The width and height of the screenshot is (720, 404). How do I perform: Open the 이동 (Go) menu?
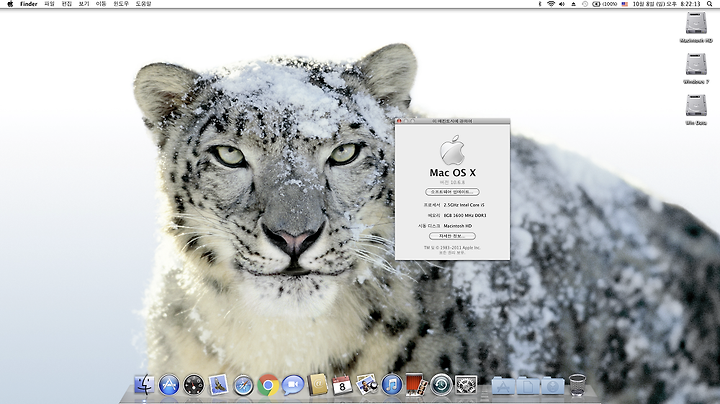pyautogui.click(x=101, y=4)
